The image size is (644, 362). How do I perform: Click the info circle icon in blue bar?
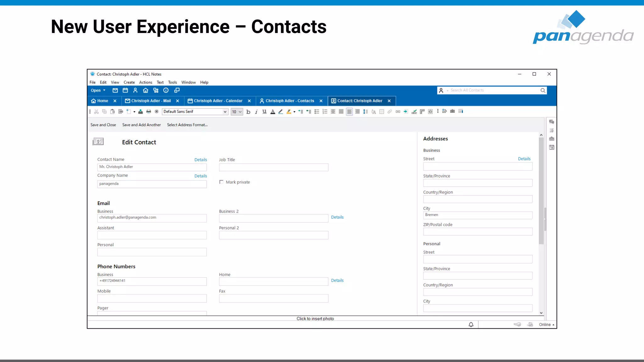pyautogui.click(x=166, y=90)
